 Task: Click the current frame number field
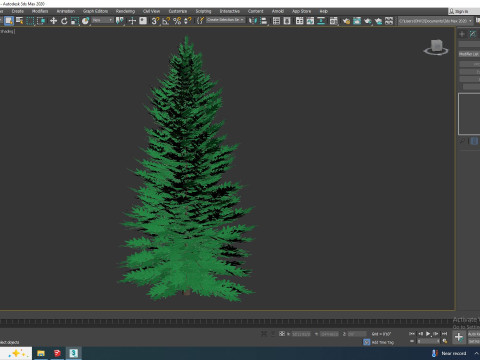coord(428,341)
